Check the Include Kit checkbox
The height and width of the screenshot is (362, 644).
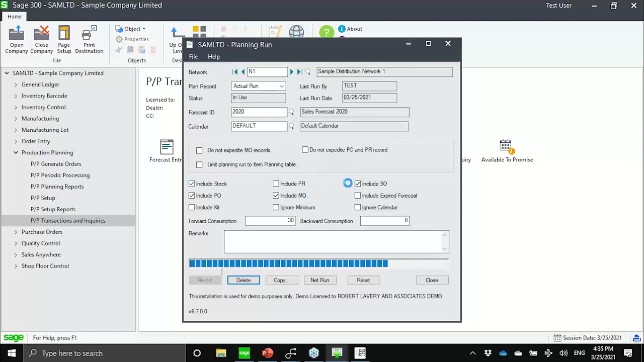click(x=192, y=207)
